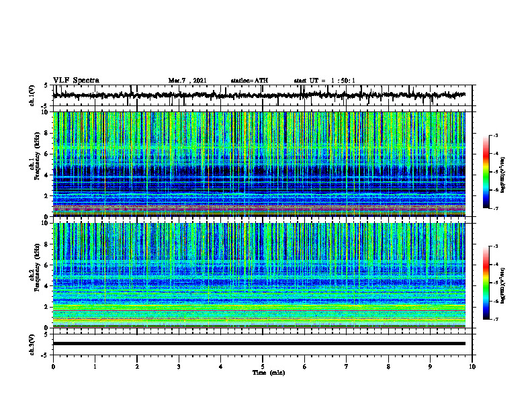
Task: Click the ch.2 color bar log(PSD) unit label
Action: pyautogui.click(x=503, y=286)
